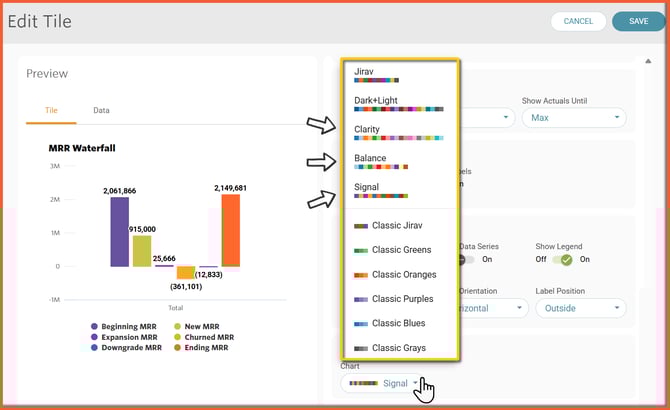Select the Classic Purples swatch icon
The height and width of the screenshot is (410, 670).
point(358,299)
